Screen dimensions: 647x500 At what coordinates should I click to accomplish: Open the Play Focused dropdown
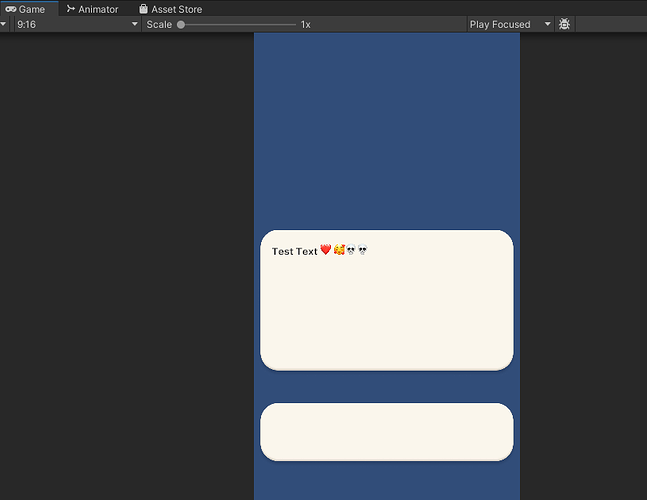(510, 24)
